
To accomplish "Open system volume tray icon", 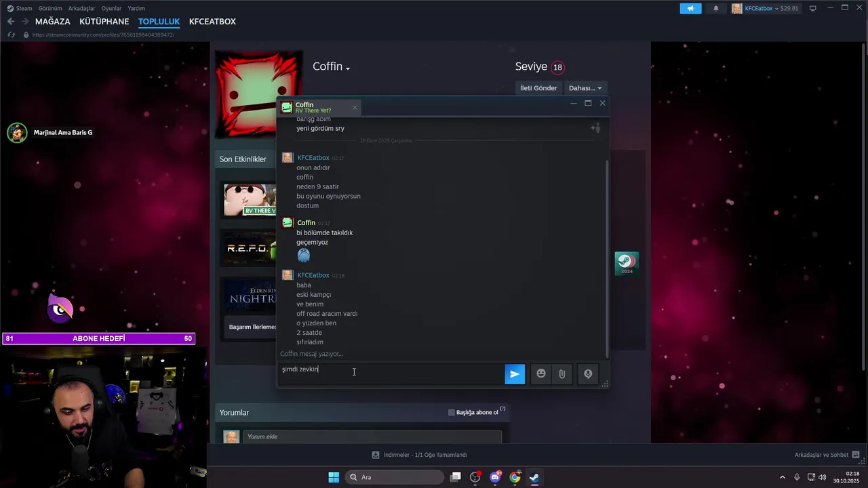I will click(823, 477).
